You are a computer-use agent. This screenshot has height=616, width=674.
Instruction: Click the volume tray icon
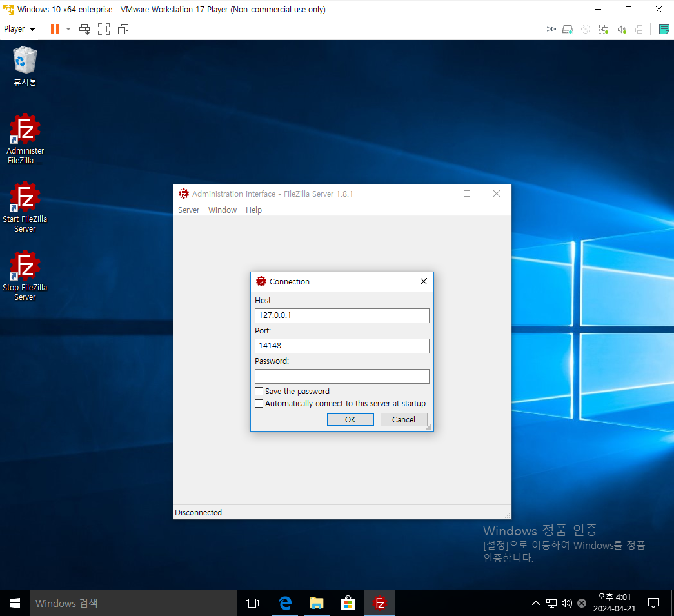coord(566,603)
